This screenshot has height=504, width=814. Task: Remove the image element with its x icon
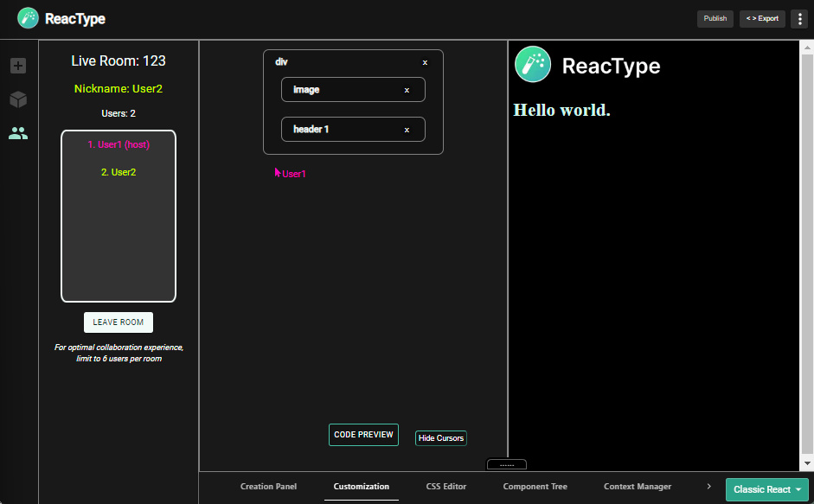(407, 90)
